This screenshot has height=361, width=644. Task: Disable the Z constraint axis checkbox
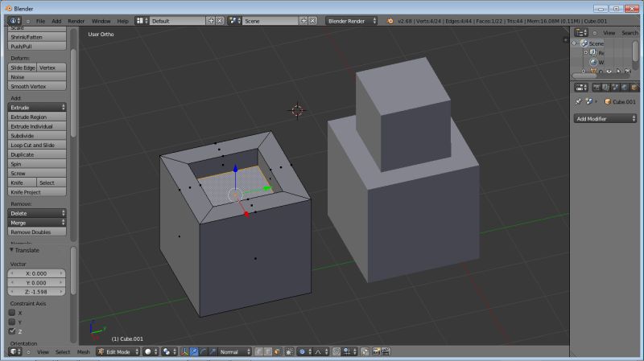click(x=12, y=331)
